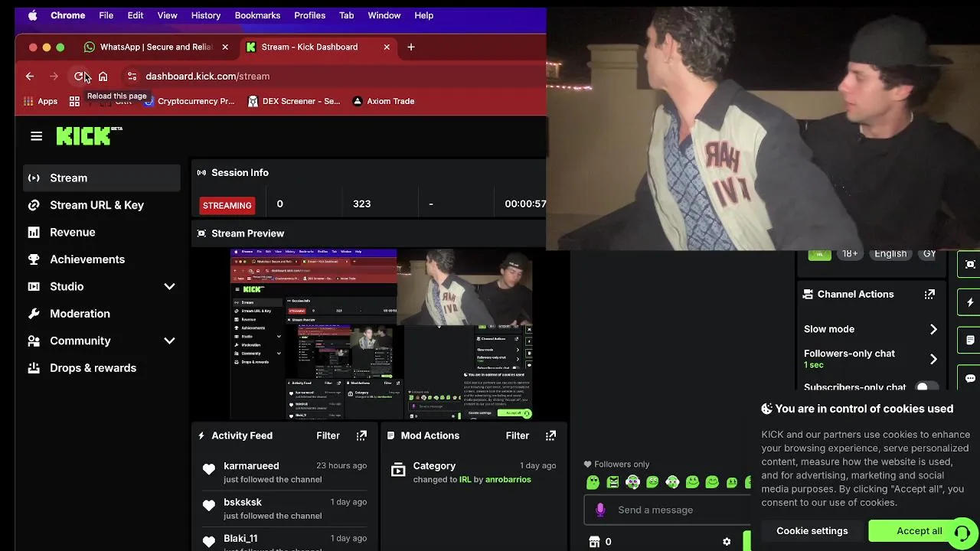Open the Apps bookmark shortcut
980x551 pixels.
click(x=41, y=101)
